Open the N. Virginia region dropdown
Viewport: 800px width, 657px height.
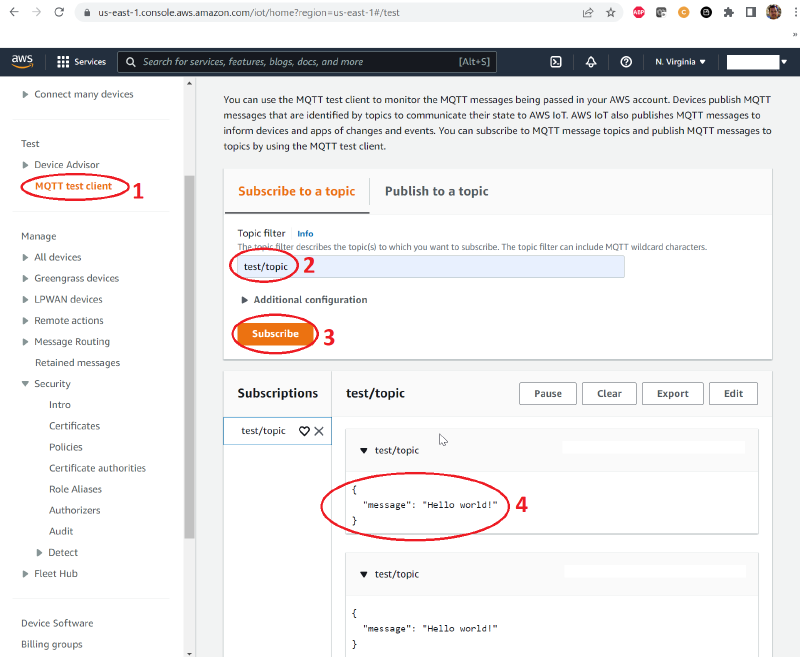680,61
